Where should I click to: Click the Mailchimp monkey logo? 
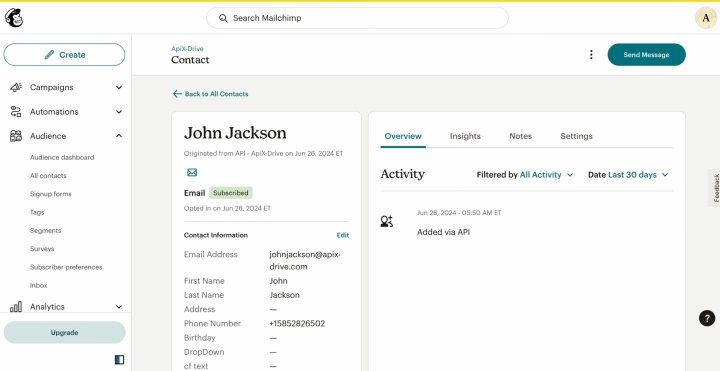(x=13, y=18)
